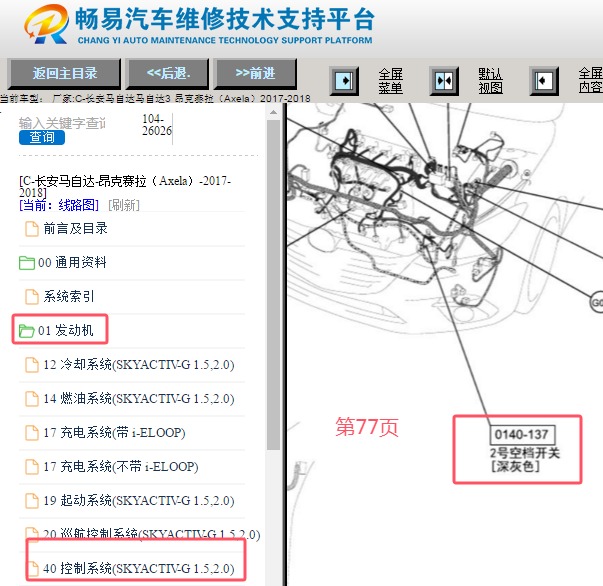Click the 前言及目录 page icon
Screen dimensions: 603x586
pyautogui.click(x=32, y=229)
